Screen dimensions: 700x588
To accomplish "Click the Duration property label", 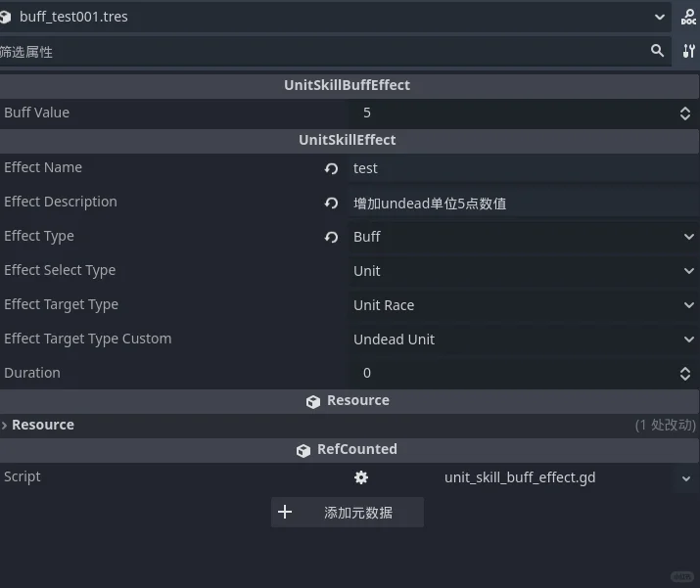I will coord(32,373).
